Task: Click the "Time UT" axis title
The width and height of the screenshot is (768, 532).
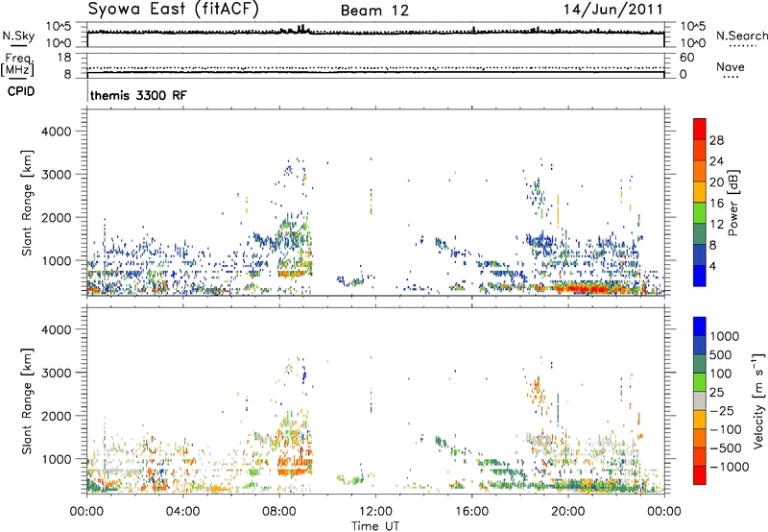Action: (375, 526)
